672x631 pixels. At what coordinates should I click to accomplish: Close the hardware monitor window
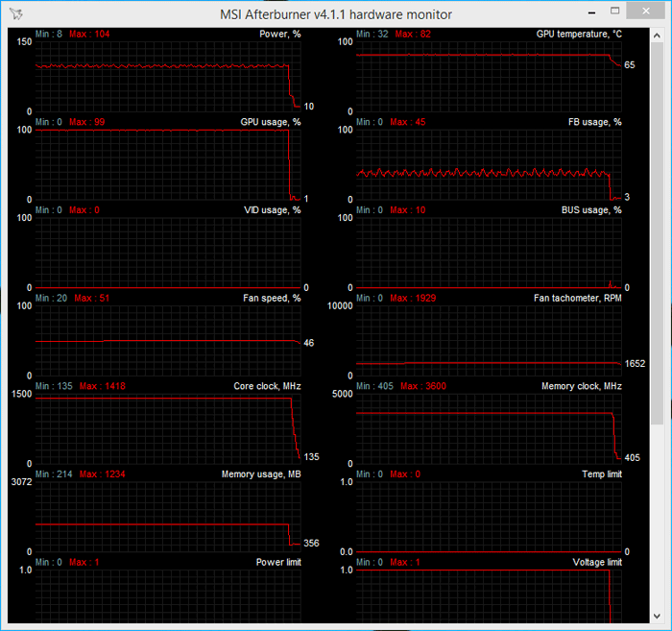tap(646, 12)
